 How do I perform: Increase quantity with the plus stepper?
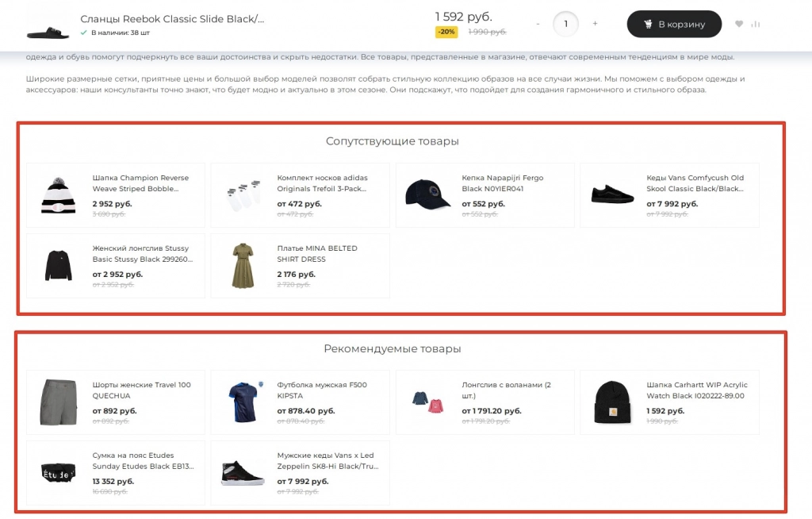tap(595, 23)
